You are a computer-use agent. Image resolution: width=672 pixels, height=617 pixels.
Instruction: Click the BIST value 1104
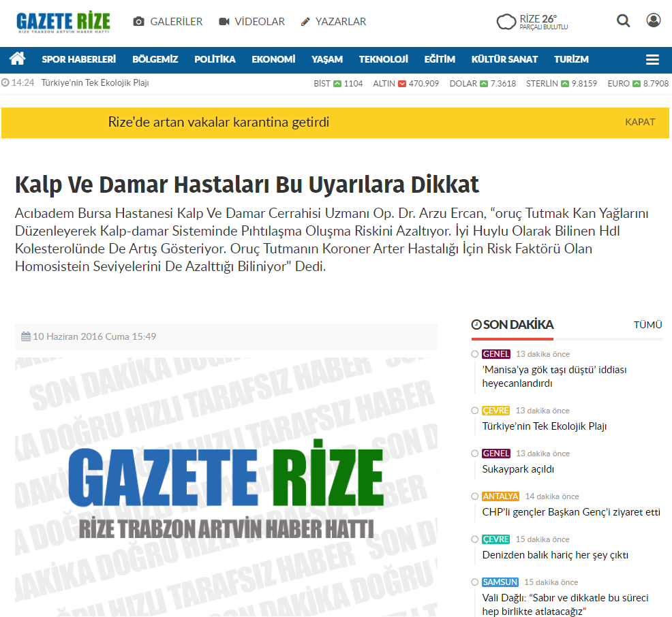point(353,84)
